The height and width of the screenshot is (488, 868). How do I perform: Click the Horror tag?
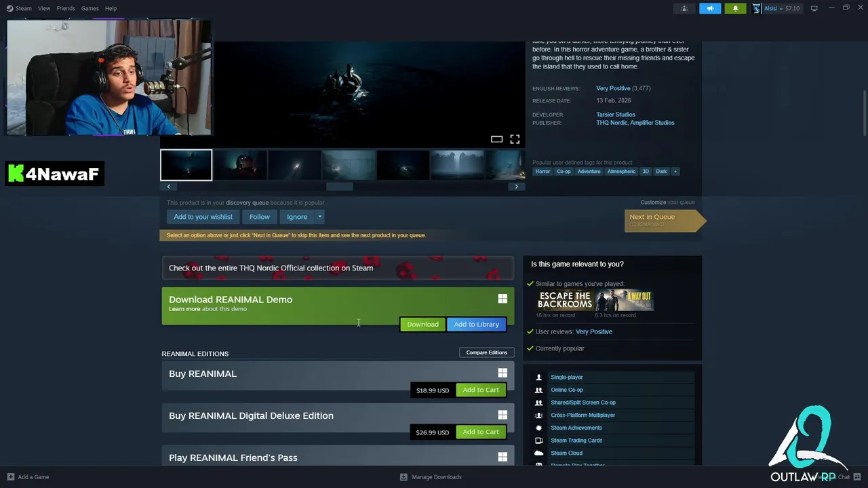(542, 171)
